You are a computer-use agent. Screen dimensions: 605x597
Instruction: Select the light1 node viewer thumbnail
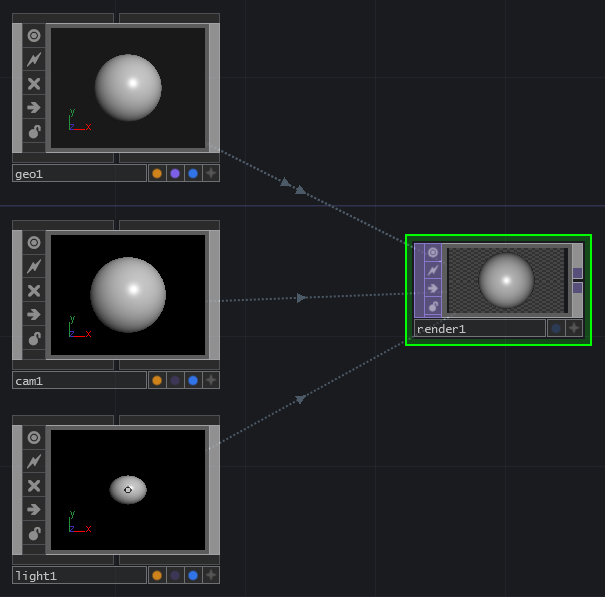click(x=128, y=491)
